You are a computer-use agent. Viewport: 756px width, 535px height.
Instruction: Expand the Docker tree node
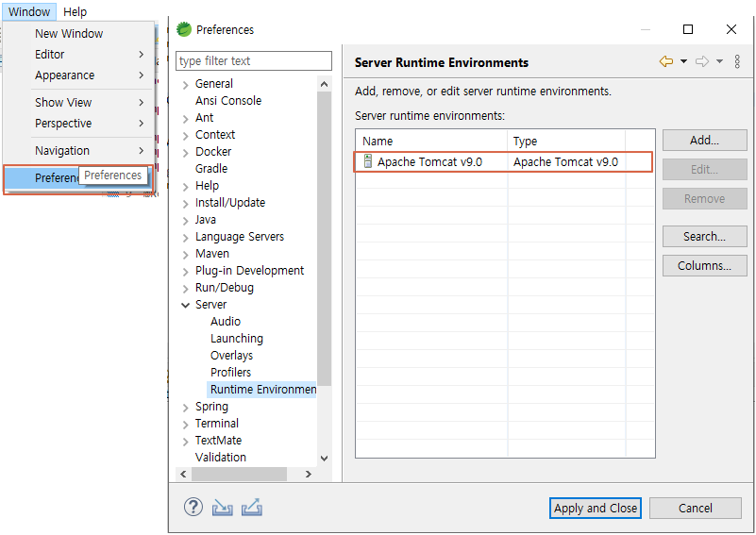pyautogui.click(x=186, y=153)
